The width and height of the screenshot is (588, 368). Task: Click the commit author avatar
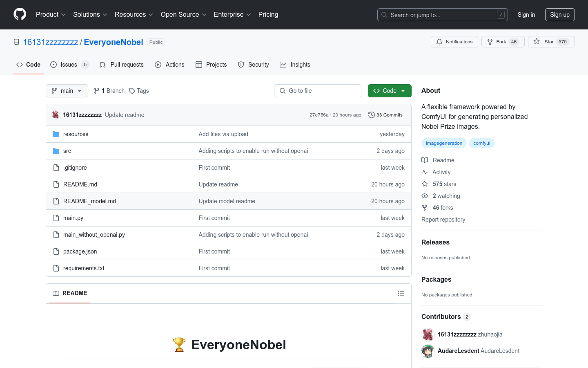click(56, 115)
